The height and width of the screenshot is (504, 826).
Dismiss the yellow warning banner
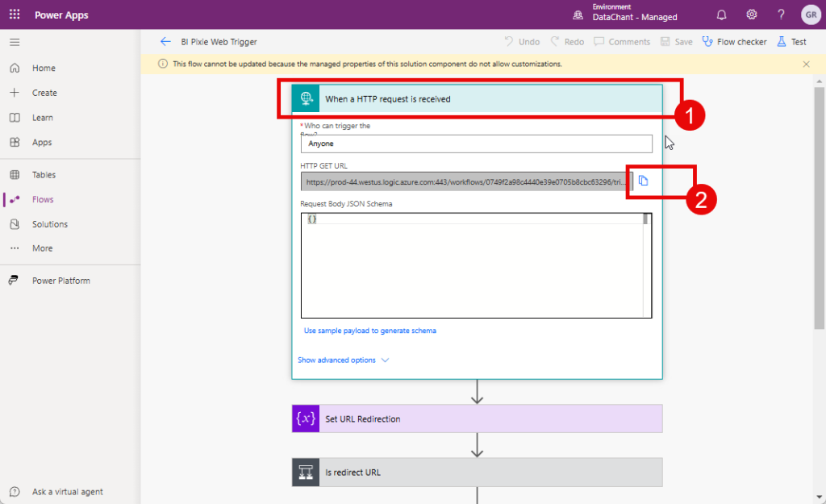(806, 64)
